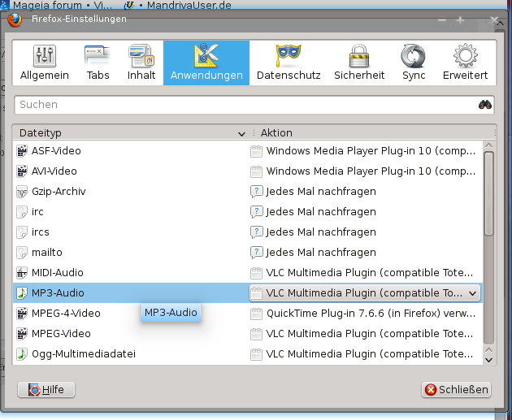Switch to the Sync settings tab
Screen dimensions: 512x420
click(x=414, y=63)
